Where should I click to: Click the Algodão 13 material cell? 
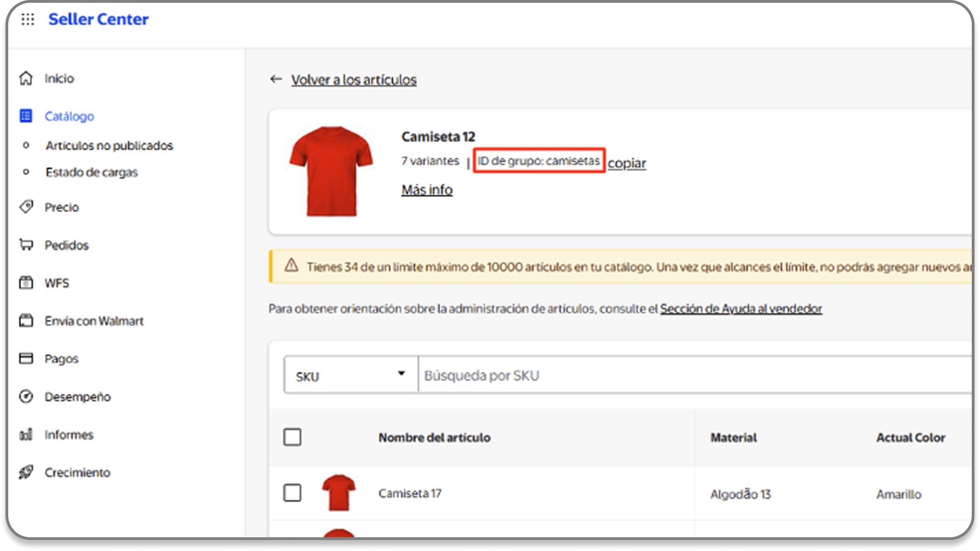click(x=740, y=494)
